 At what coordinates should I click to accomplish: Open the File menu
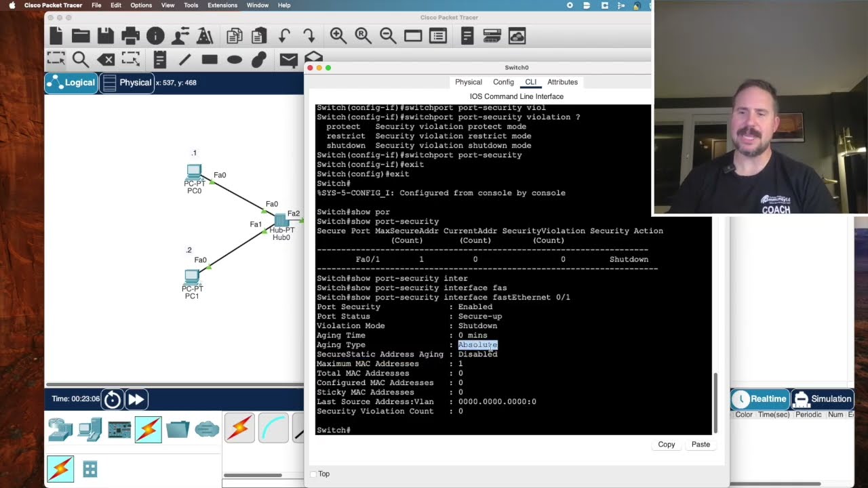[96, 5]
